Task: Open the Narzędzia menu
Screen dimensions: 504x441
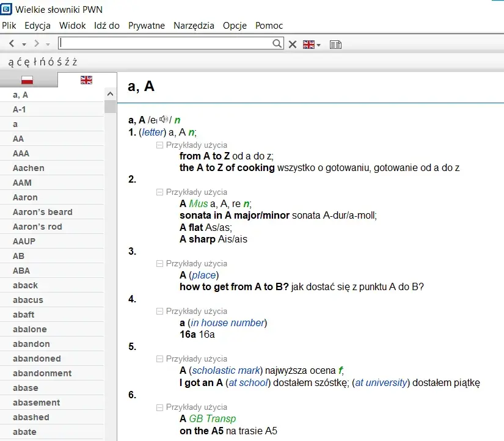Action: pos(194,26)
